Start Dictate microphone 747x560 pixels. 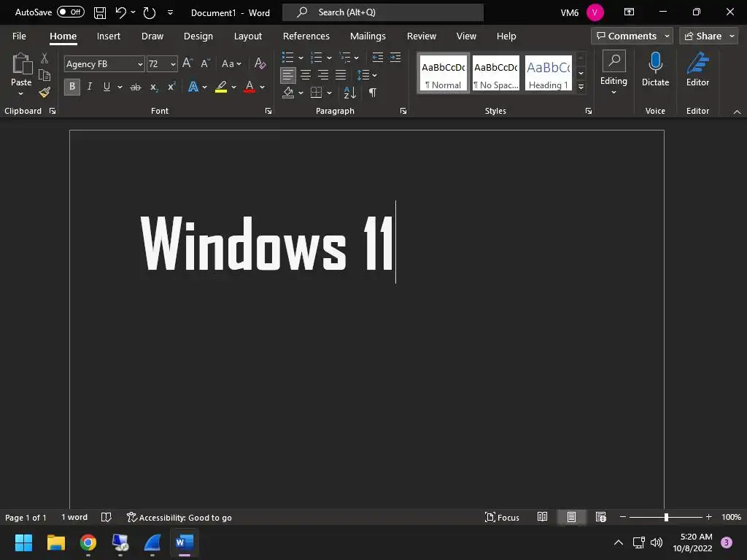[656, 69]
